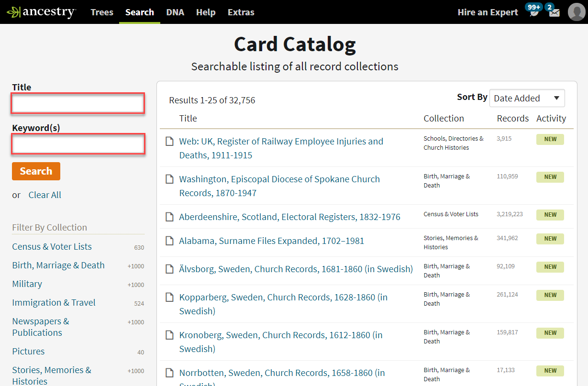Filter results by Immigration & Travel
This screenshot has height=386, width=588.
pyautogui.click(x=54, y=302)
